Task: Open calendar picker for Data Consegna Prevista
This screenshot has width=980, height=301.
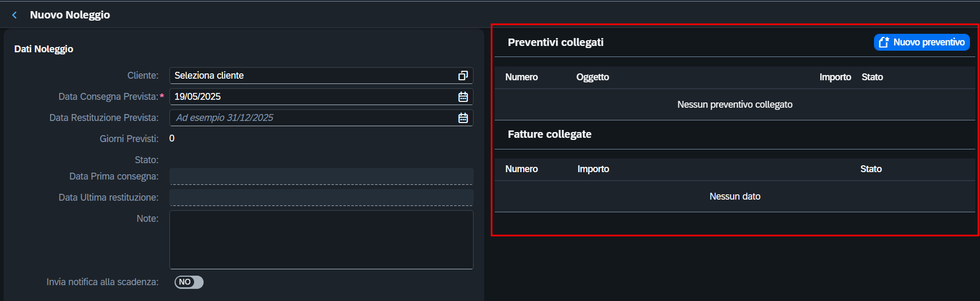Action: [x=463, y=97]
